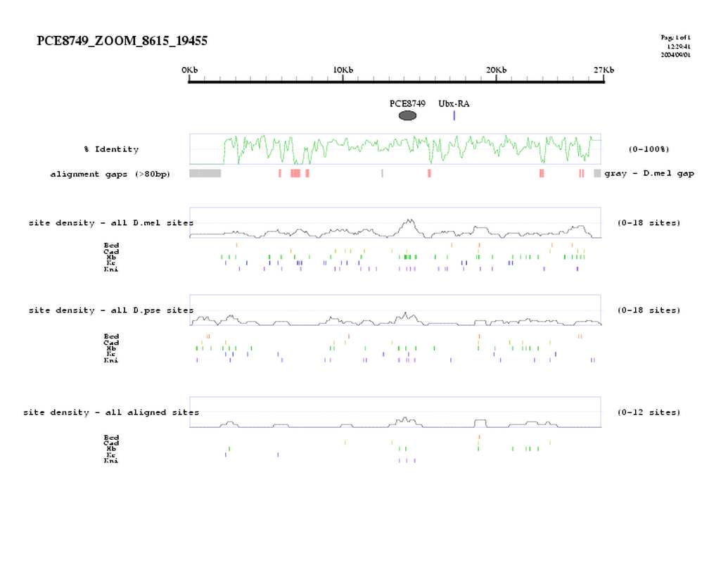The width and height of the screenshot is (728, 563).
Task: Click 'site density - all D.pse sites' label
Action: pyautogui.click(x=111, y=310)
